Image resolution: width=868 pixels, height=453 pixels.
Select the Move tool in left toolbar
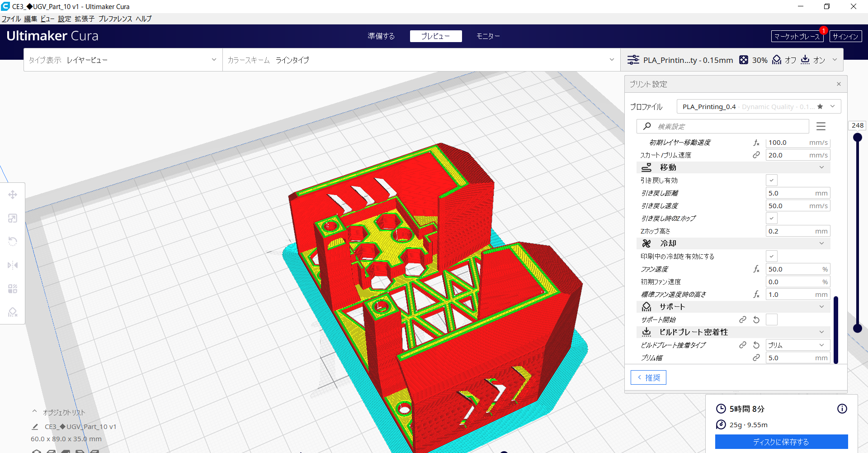[x=13, y=195]
